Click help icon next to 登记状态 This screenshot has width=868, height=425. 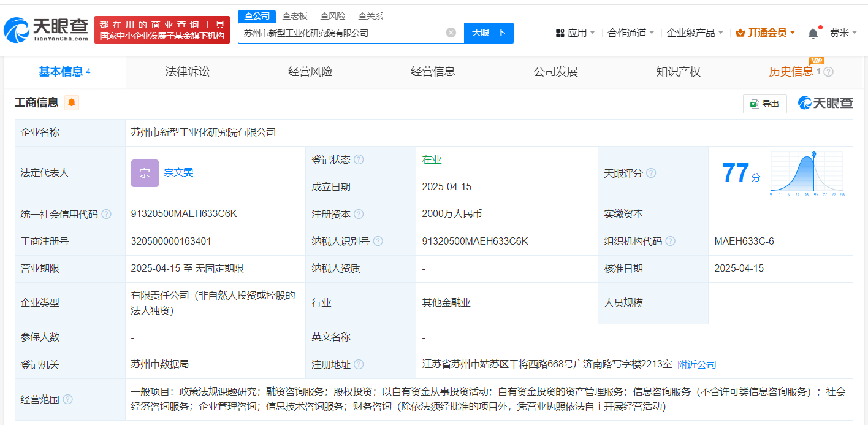pyautogui.click(x=359, y=159)
